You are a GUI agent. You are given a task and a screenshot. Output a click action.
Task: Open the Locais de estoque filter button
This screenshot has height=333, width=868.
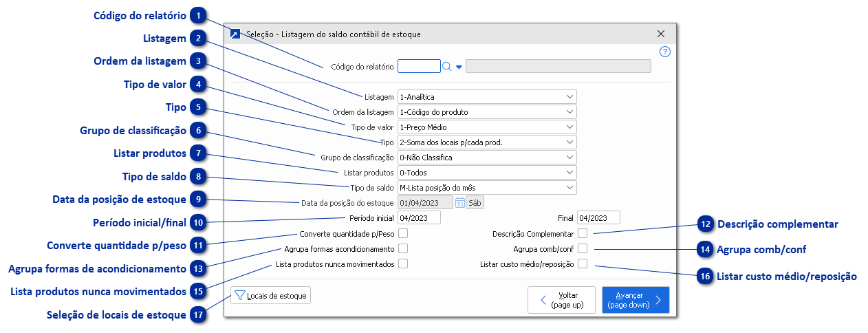[271, 296]
